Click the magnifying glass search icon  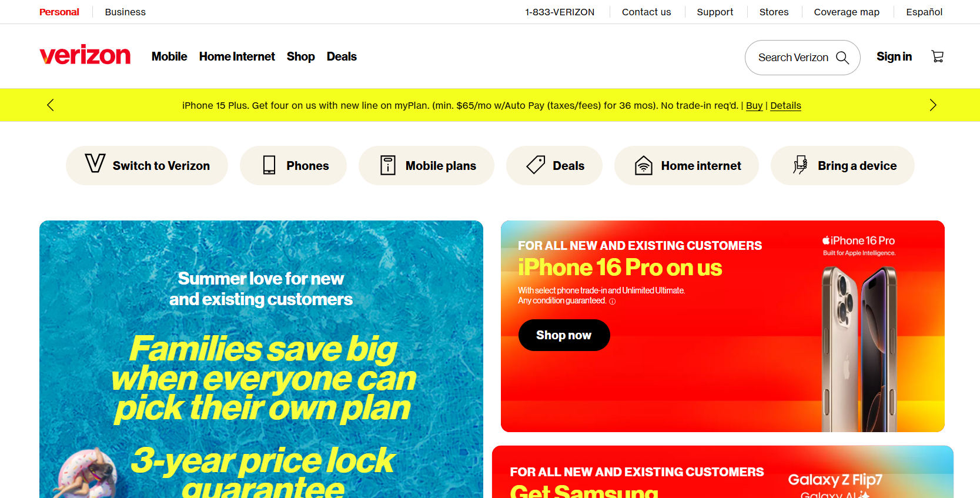click(842, 58)
